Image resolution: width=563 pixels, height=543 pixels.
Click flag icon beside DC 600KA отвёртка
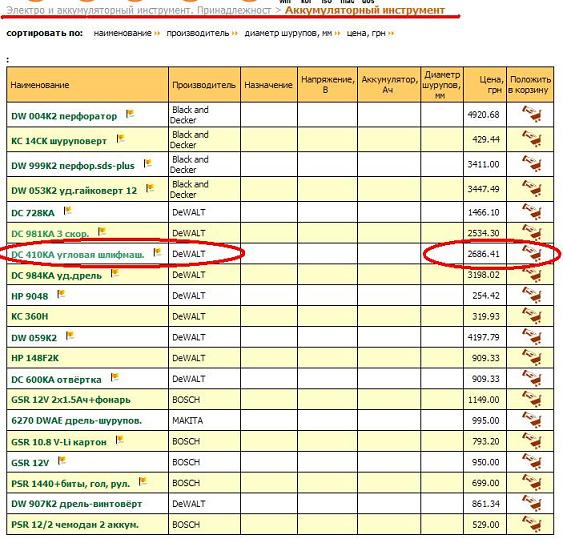(115, 377)
